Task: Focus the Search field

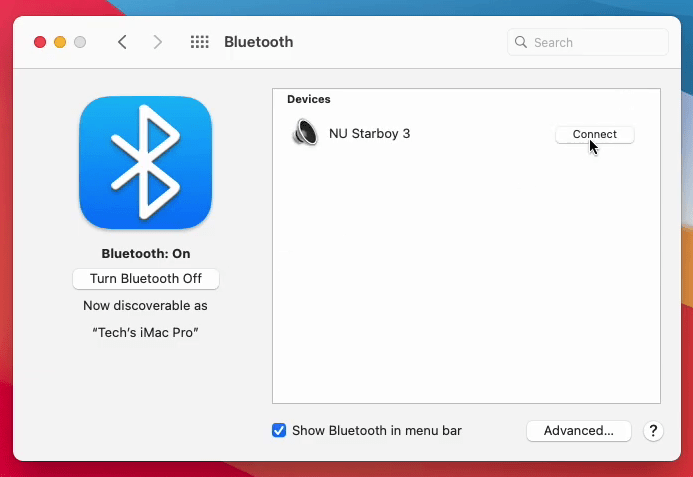Action: coord(588,42)
